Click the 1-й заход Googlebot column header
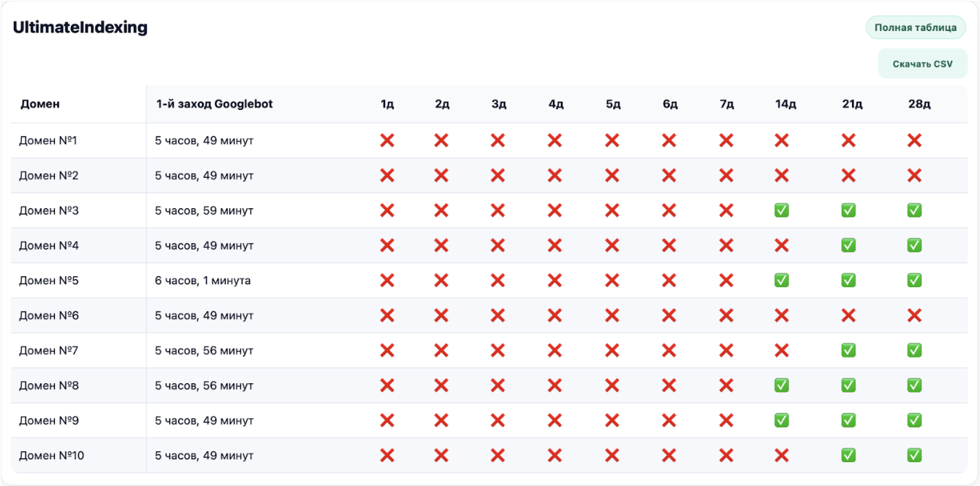Screen dimensions: 980x486 click(214, 104)
